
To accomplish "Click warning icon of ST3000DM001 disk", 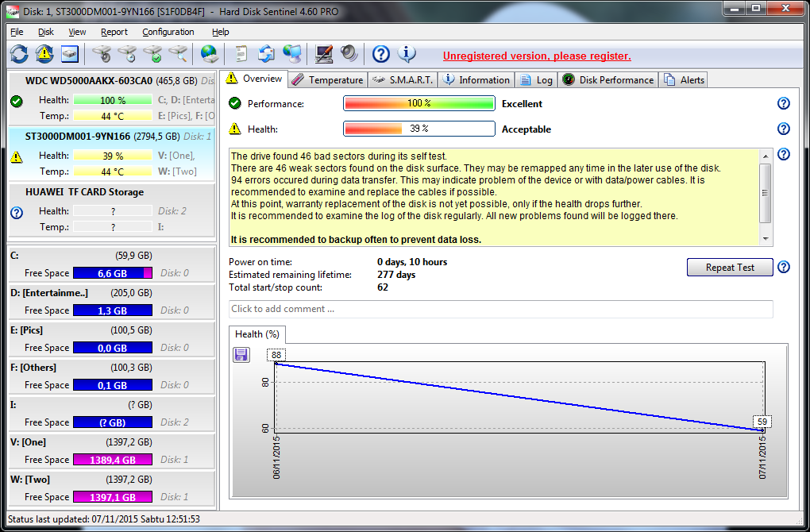I will pyautogui.click(x=17, y=157).
